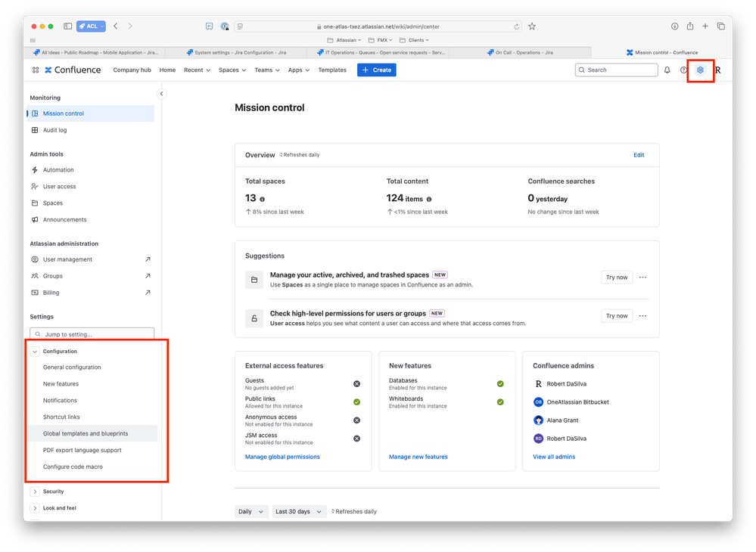
Task: Open Groups external link arrow
Action: (x=148, y=276)
